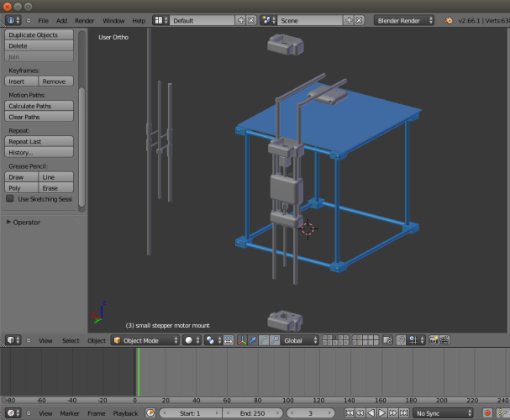Play the animation forward
Image resolution: width=510 pixels, height=420 pixels.
[381, 413]
